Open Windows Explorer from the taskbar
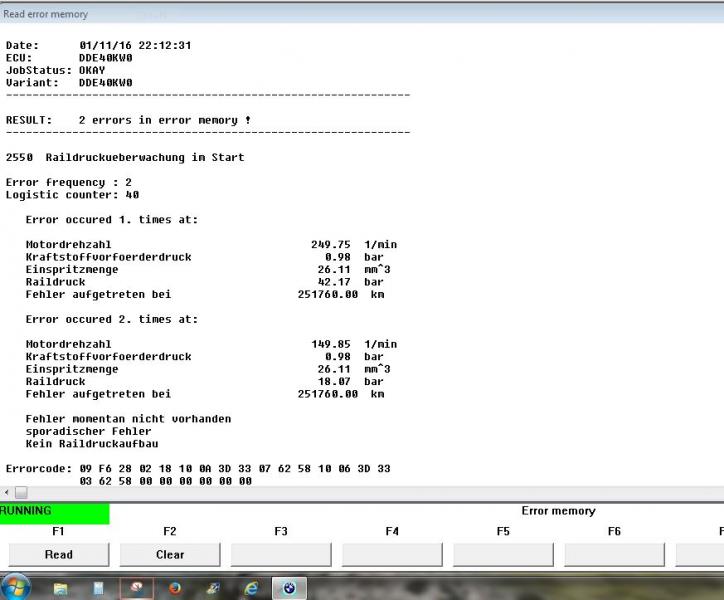The width and height of the screenshot is (724, 600). pyautogui.click(x=60, y=588)
